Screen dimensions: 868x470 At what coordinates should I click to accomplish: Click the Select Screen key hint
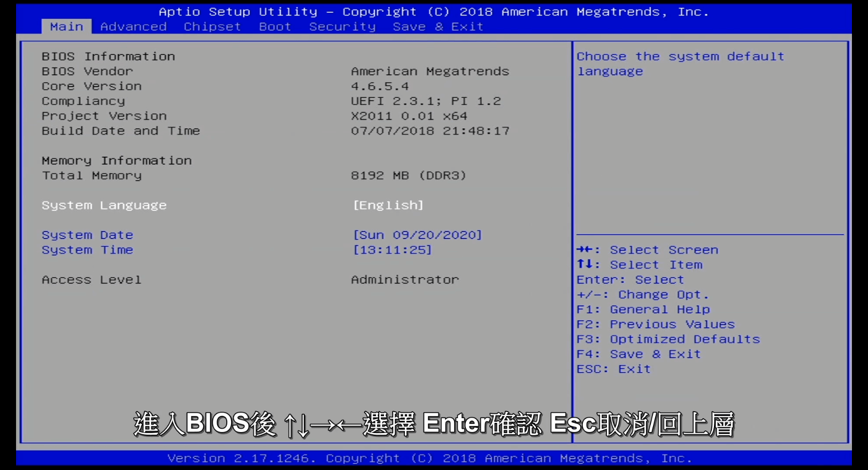(648, 250)
